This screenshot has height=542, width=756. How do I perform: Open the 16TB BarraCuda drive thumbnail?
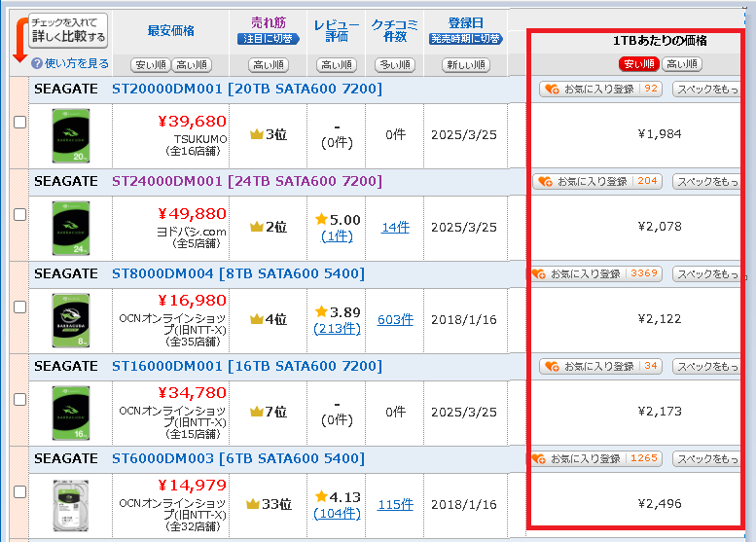(x=71, y=414)
